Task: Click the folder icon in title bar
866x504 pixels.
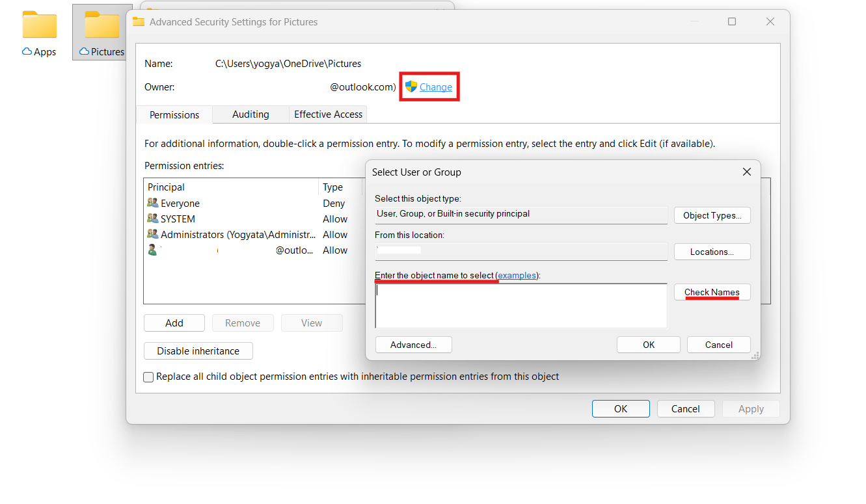Action: 138,21
